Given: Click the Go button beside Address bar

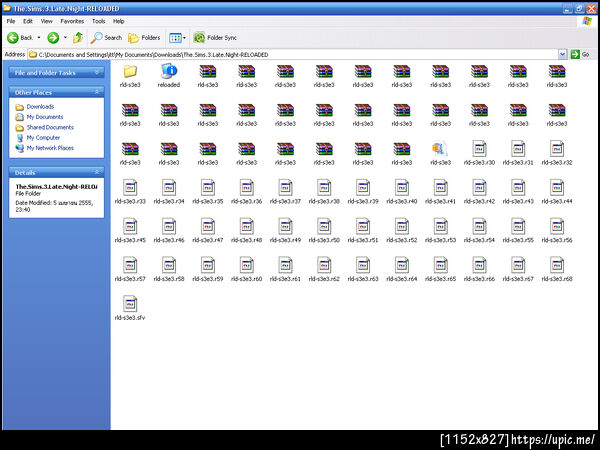Looking at the screenshot, I should [580, 55].
